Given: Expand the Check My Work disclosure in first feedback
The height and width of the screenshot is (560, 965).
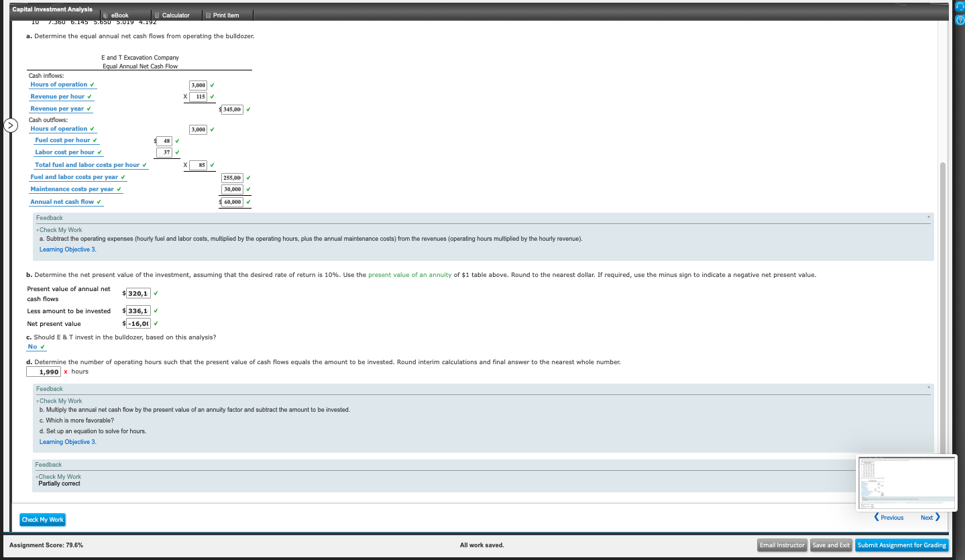Looking at the screenshot, I should (59, 229).
